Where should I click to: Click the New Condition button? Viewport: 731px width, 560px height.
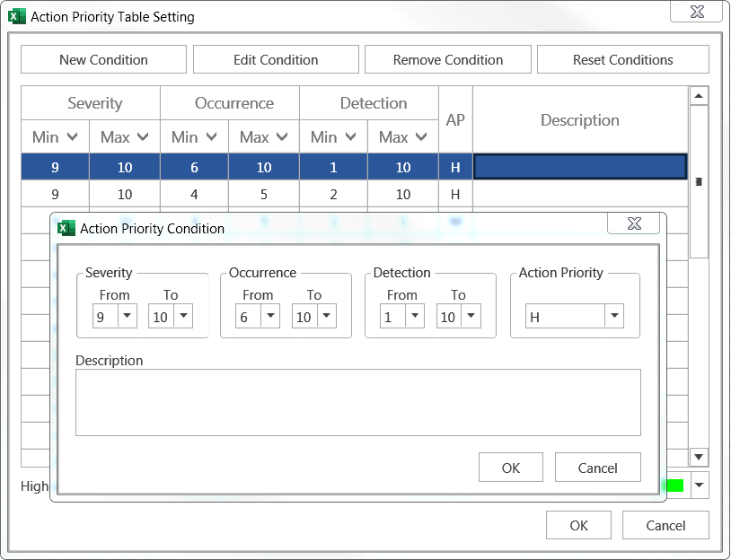click(x=103, y=60)
